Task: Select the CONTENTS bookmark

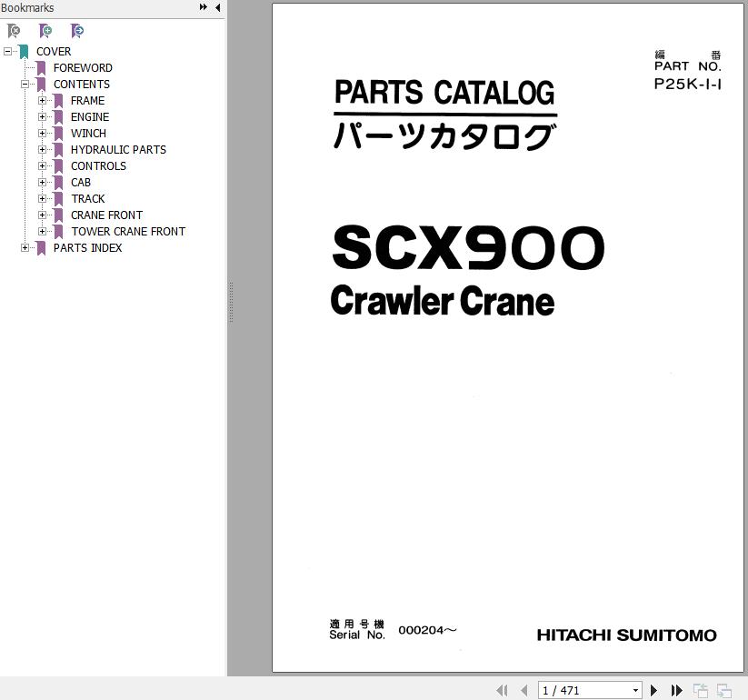Action: click(x=82, y=84)
